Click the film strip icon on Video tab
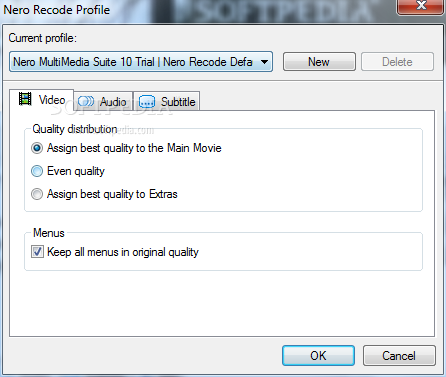The width and height of the screenshot is (446, 377). (x=25, y=99)
